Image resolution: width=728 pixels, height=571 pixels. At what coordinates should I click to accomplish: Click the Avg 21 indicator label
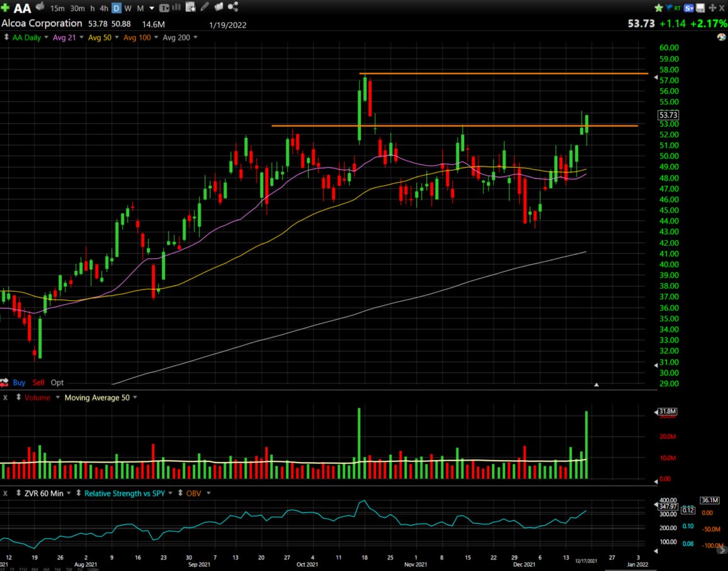pos(64,38)
